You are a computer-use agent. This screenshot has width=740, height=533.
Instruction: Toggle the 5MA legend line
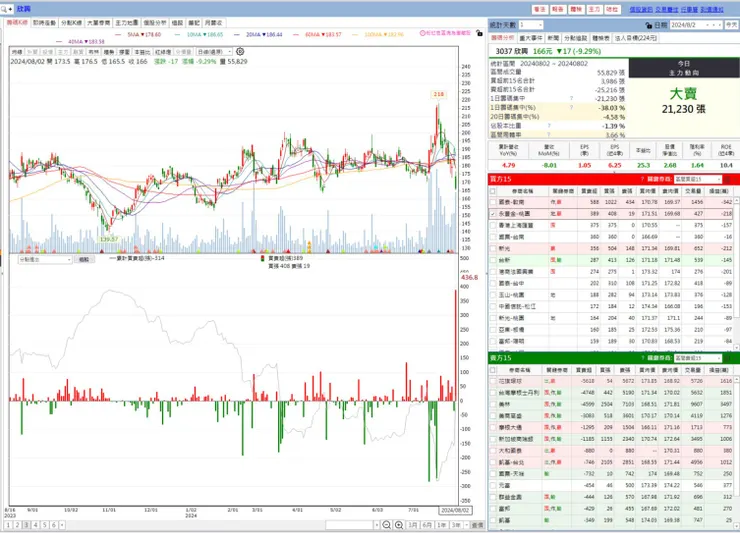click(x=138, y=34)
